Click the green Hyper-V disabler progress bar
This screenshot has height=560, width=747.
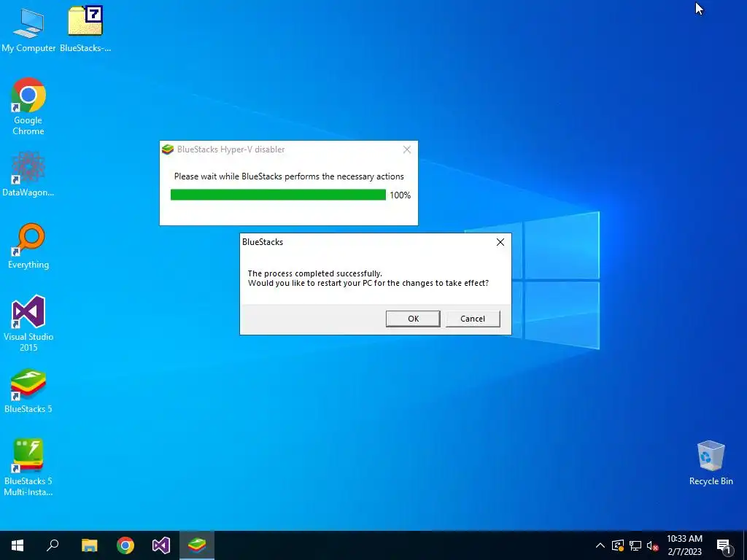[x=278, y=195]
